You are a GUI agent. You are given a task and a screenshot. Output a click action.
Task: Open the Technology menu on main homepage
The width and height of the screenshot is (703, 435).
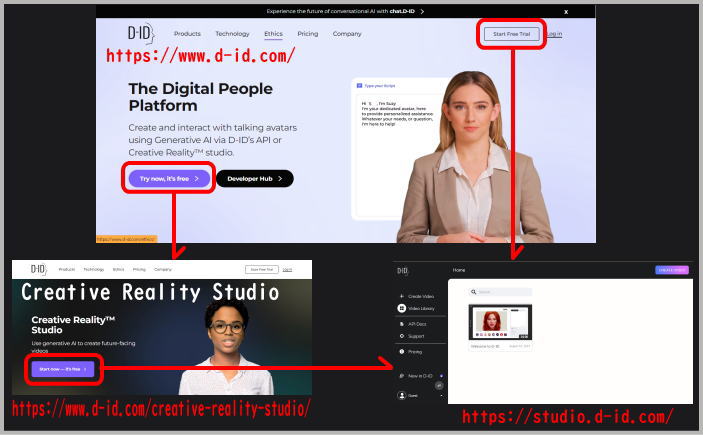click(232, 34)
